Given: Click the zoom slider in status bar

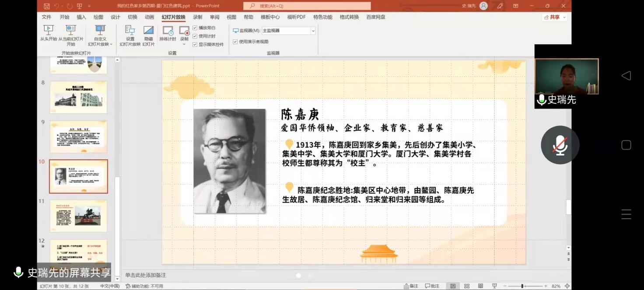Looking at the screenshot, I should click(x=523, y=286).
